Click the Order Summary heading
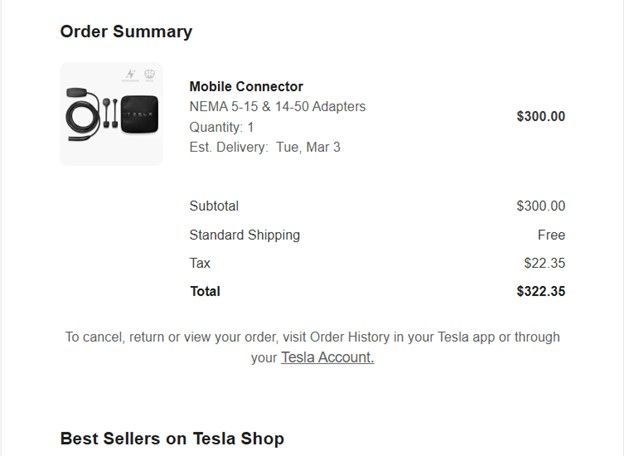This screenshot has height=456, width=624. [x=126, y=31]
